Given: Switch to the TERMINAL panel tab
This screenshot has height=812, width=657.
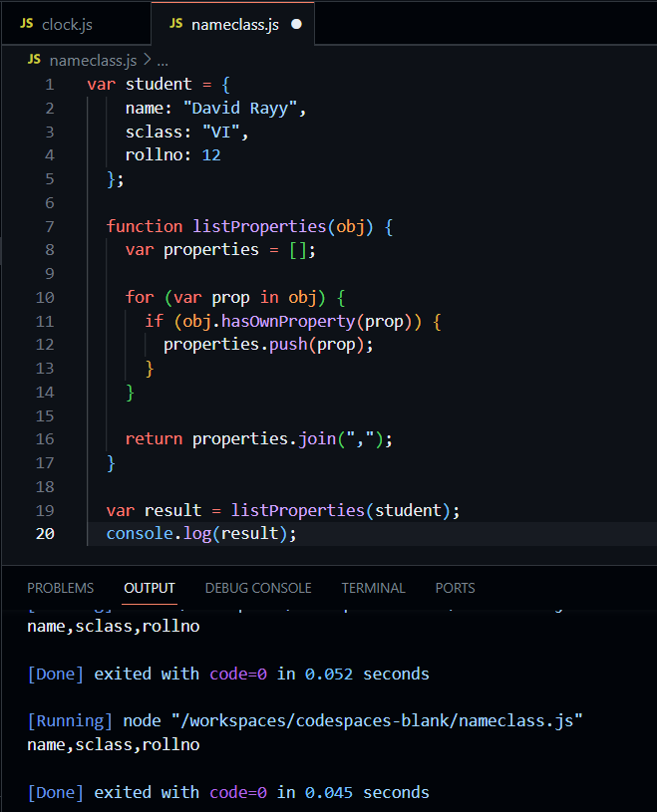Looking at the screenshot, I should (x=373, y=588).
